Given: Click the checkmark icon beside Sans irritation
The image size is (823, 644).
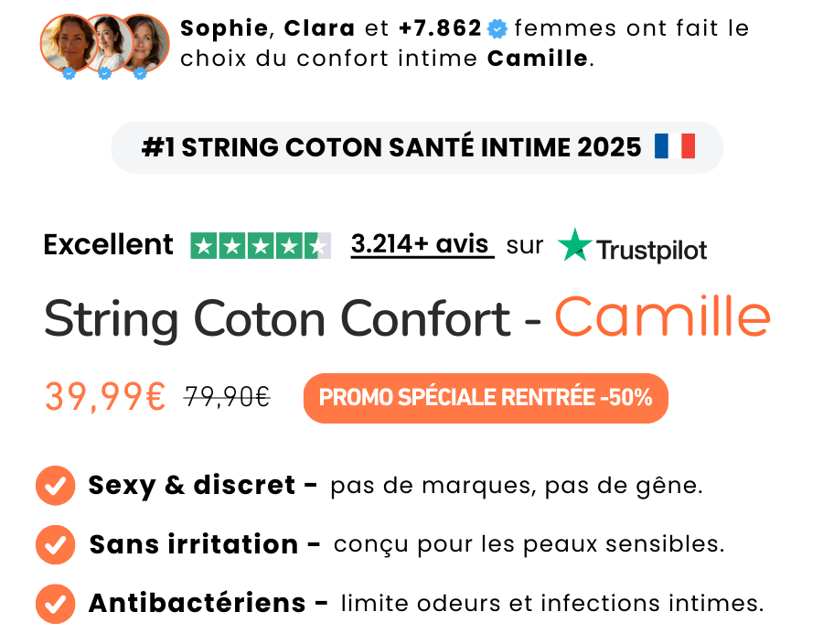Looking at the screenshot, I should [x=55, y=545].
